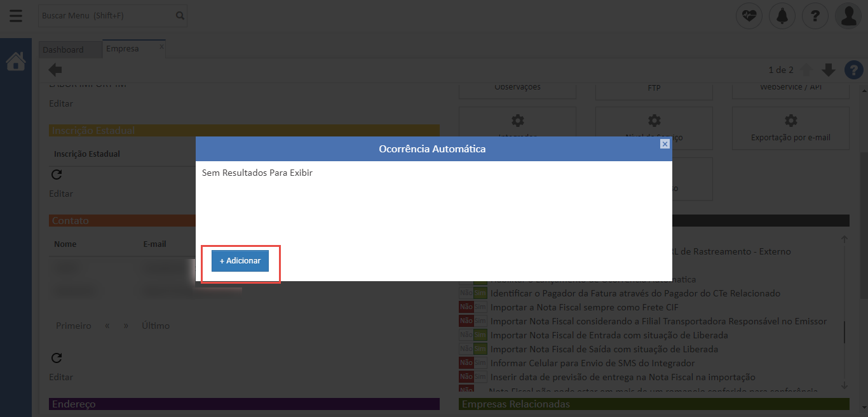Go to next record with down arrow
868x417 pixels.
828,70
